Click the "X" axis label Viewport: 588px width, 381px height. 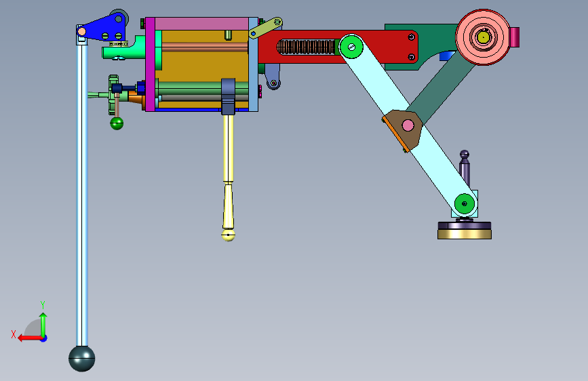pos(14,334)
